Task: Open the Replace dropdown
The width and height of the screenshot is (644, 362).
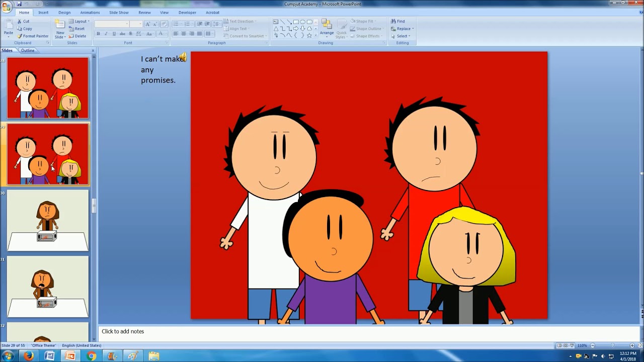Action: [x=402, y=29]
